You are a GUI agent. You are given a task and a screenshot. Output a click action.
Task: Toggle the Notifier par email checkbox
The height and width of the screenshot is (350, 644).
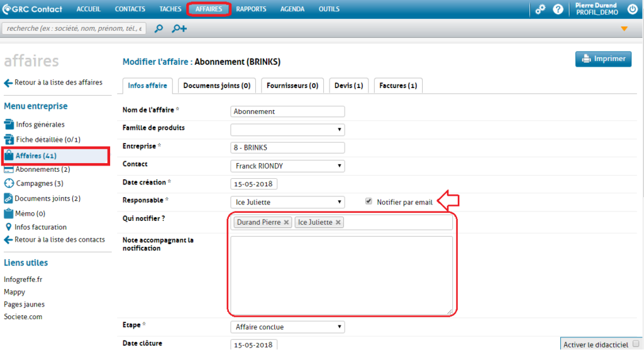(369, 201)
